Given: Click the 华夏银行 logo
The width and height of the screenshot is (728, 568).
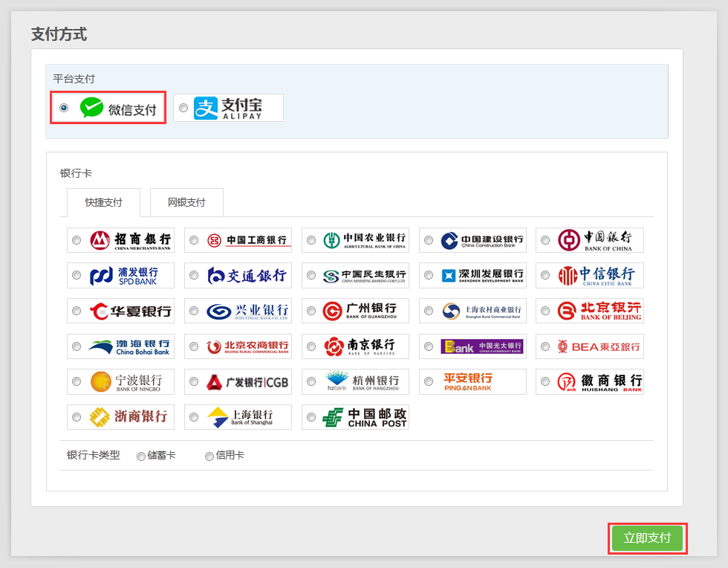Looking at the screenshot, I should 131,311.
